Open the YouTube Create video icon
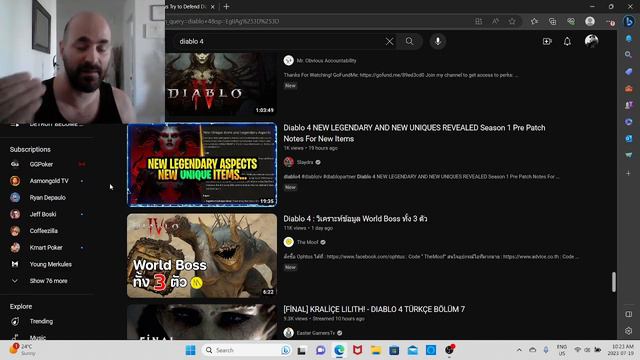Image resolution: width=640 pixels, height=360 pixels. tap(547, 41)
